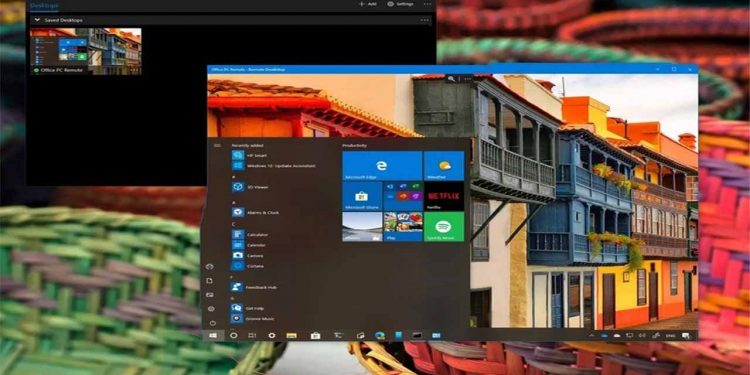Open Microsoft Store on remote taskbar
The image size is (750, 375).
pos(315,335)
